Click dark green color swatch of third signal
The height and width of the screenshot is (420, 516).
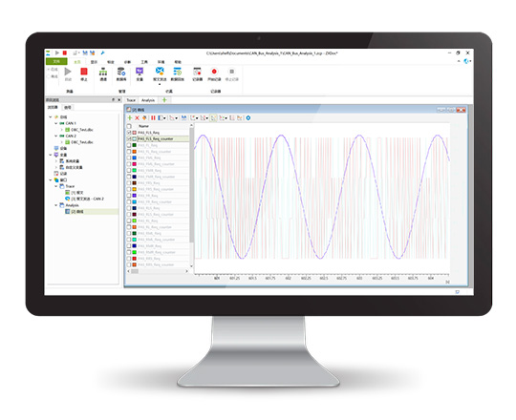pos(135,145)
